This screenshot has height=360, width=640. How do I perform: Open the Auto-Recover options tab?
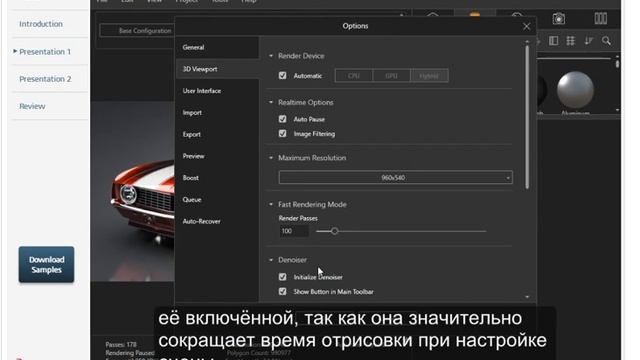click(217, 221)
